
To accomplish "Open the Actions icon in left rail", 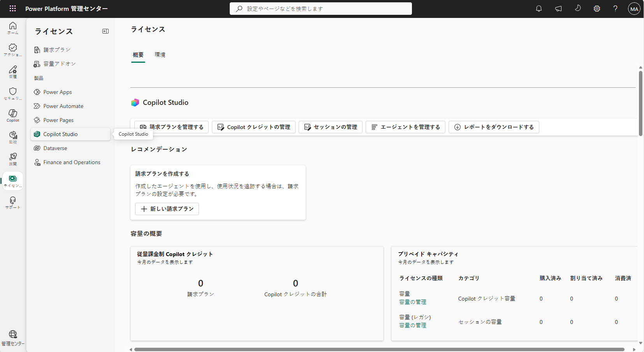I will coord(13,50).
